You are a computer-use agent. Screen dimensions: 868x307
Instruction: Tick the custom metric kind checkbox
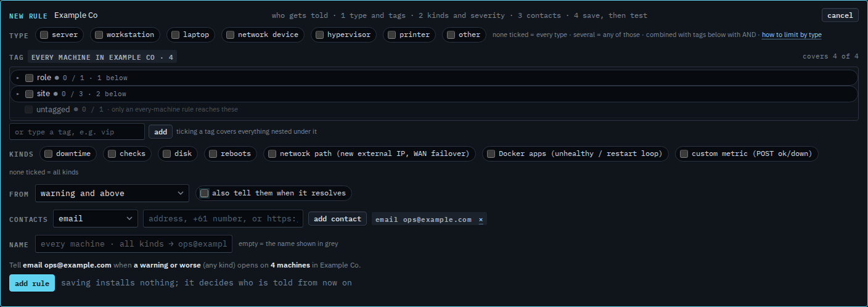[684, 153]
